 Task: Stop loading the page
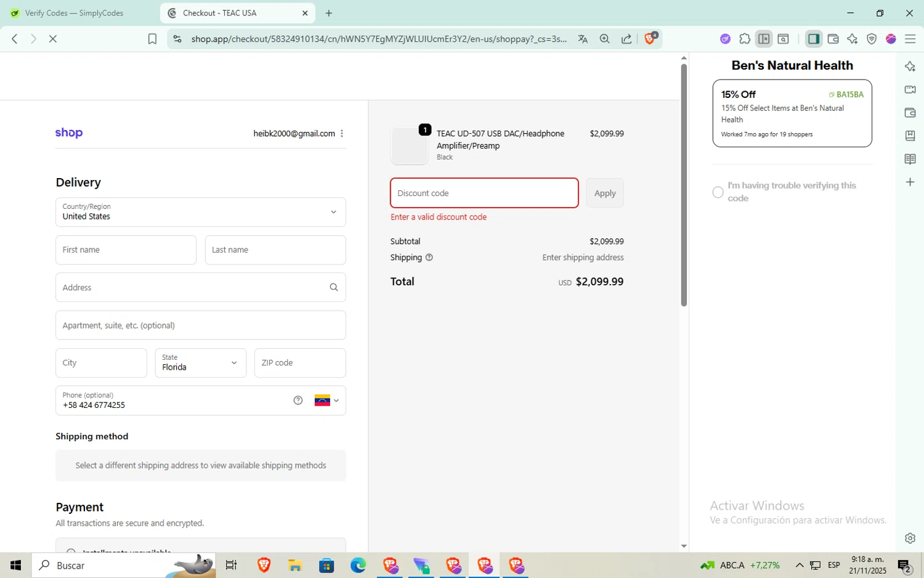(53, 39)
